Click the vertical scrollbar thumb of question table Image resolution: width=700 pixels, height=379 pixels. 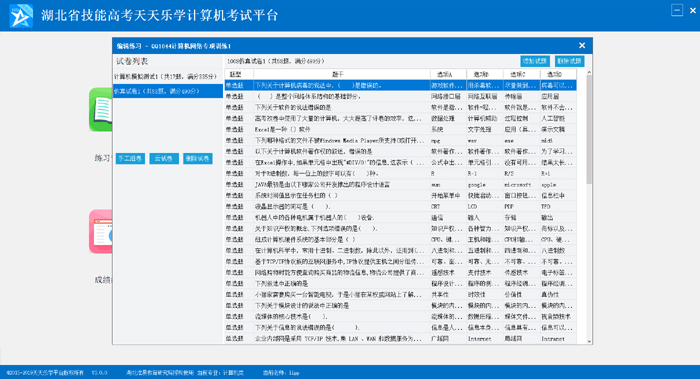[x=589, y=129]
